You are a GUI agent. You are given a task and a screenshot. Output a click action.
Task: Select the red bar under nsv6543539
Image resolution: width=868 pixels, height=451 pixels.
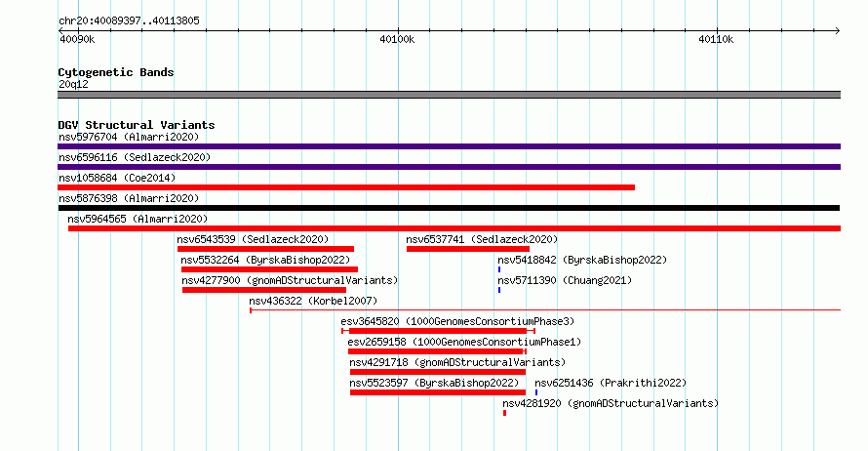click(x=265, y=249)
